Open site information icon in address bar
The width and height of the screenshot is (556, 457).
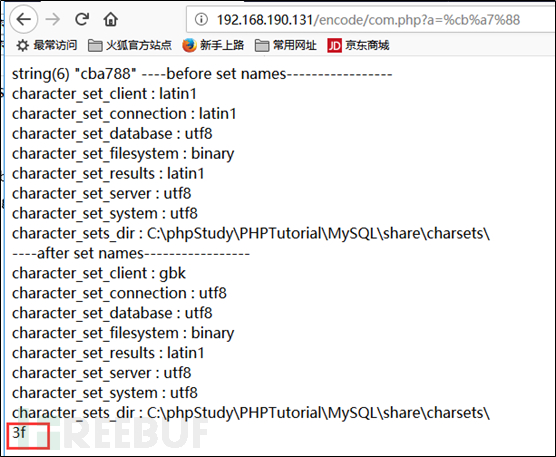tap(201, 19)
